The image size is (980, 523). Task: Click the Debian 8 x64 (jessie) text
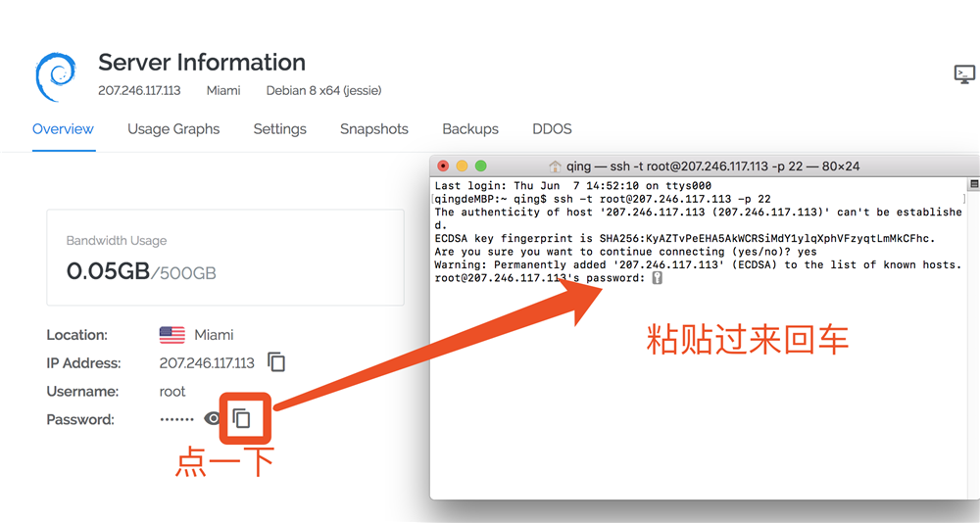(323, 91)
